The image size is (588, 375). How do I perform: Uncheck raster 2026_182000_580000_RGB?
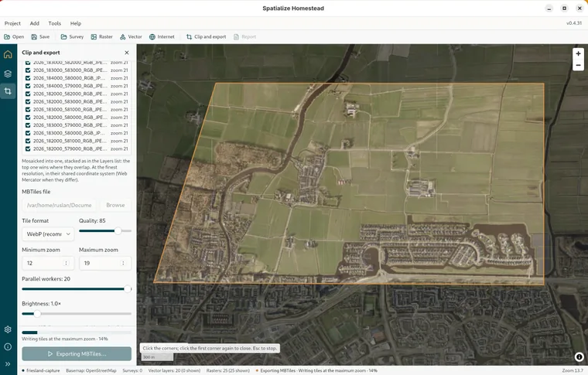tap(28, 118)
